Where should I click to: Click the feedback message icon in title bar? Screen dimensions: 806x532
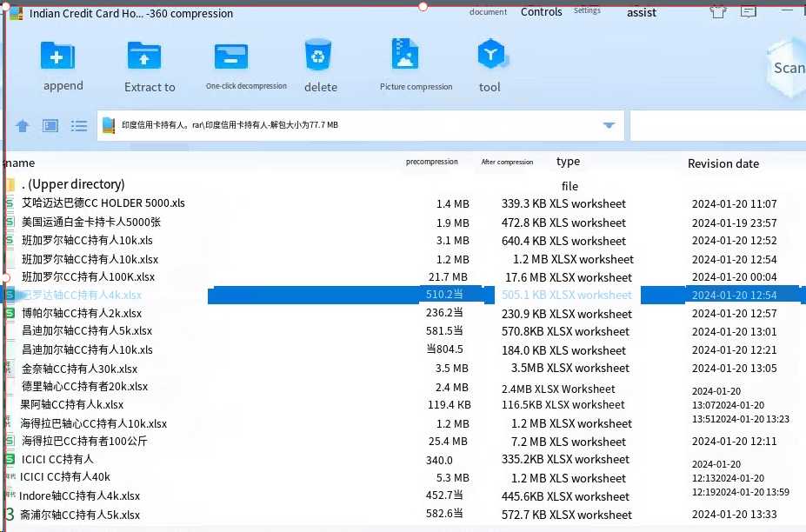748,11
